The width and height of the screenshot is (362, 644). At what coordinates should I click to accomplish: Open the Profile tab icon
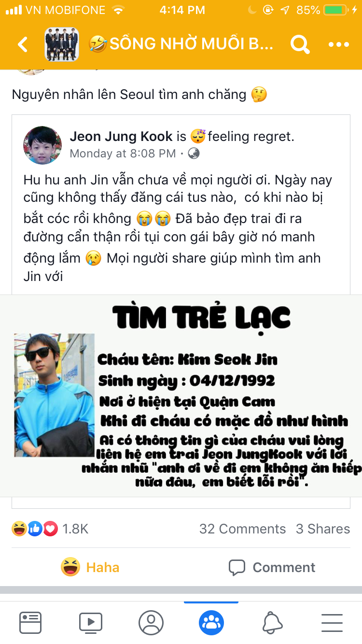click(151, 623)
